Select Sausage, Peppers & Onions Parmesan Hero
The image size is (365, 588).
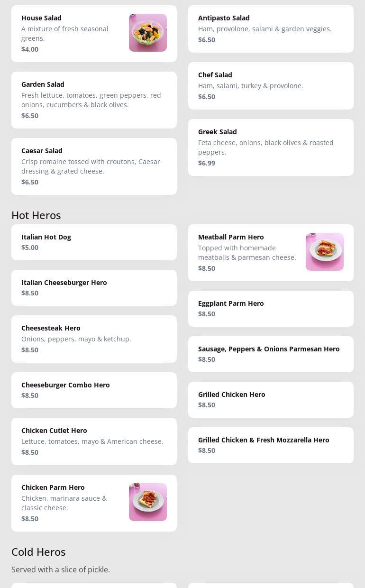click(271, 354)
